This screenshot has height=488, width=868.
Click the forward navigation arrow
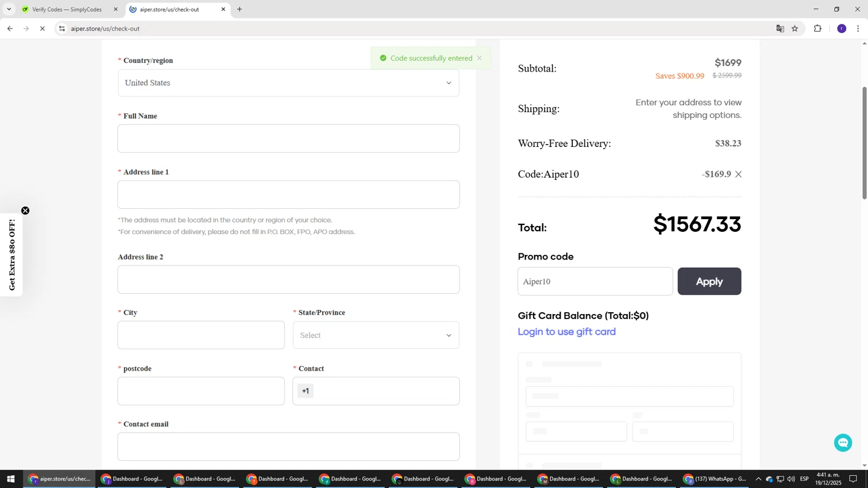26,28
